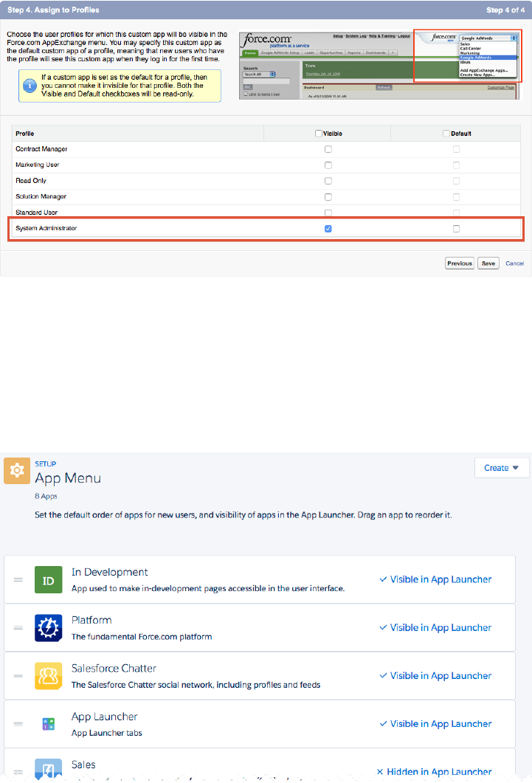This screenshot has width=532, height=783.
Task: Select the Standard User profile name
Action: pyautogui.click(x=36, y=213)
